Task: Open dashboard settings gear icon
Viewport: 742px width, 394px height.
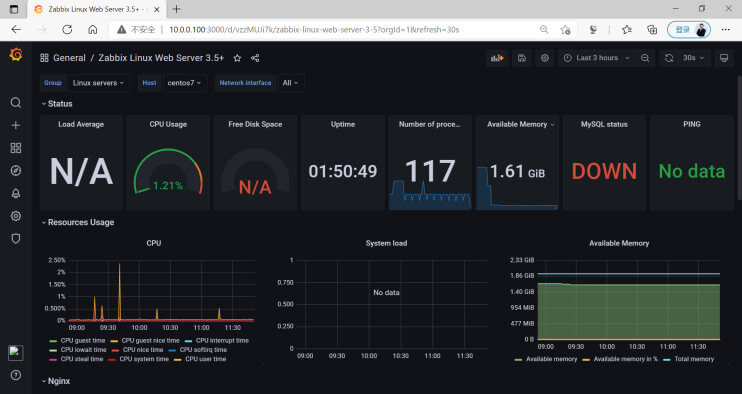Action: (545, 58)
